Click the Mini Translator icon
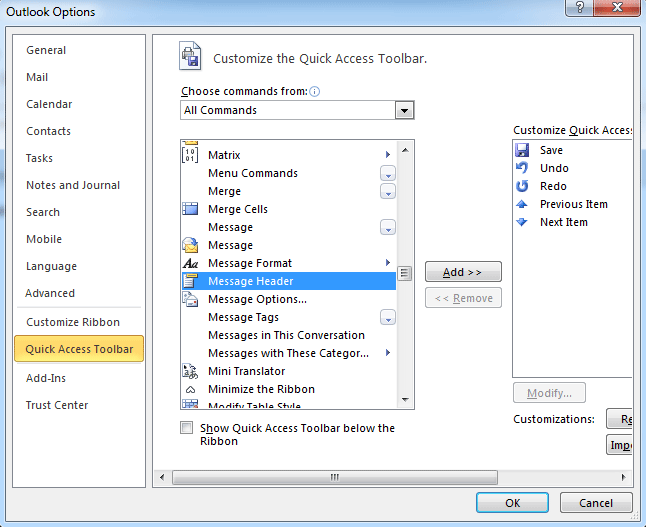Image resolution: width=646 pixels, height=527 pixels. (x=190, y=371)
